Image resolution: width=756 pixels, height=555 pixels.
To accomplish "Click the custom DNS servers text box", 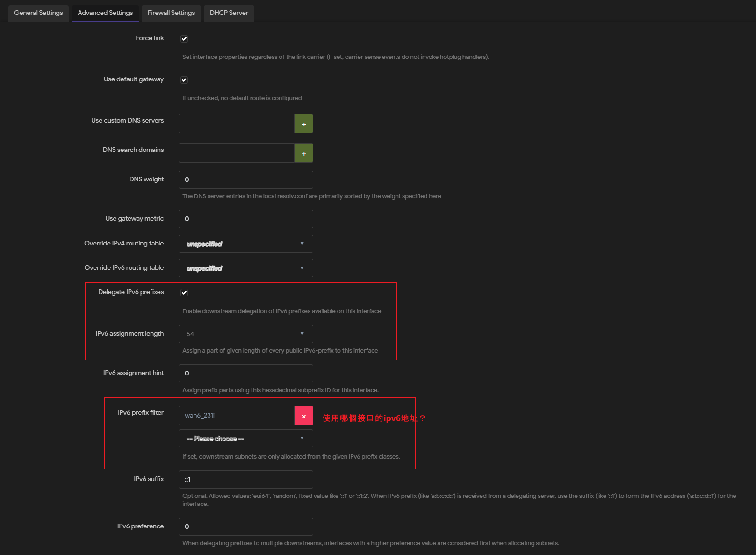I will [x=236, y=124].
